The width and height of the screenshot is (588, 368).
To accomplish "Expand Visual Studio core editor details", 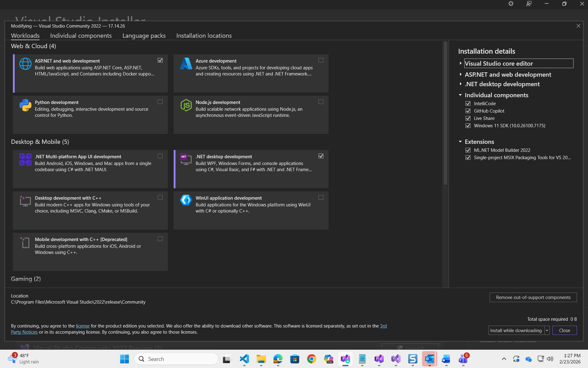I will coord(460,63).
